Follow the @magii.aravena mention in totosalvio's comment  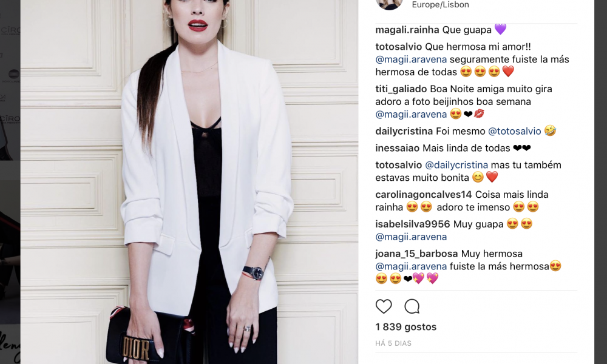[411, 59]
